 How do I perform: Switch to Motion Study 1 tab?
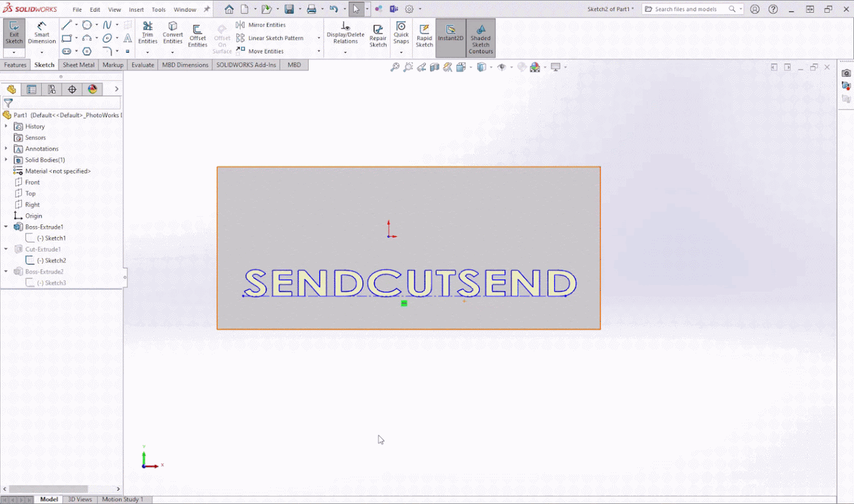click(122, 500)
